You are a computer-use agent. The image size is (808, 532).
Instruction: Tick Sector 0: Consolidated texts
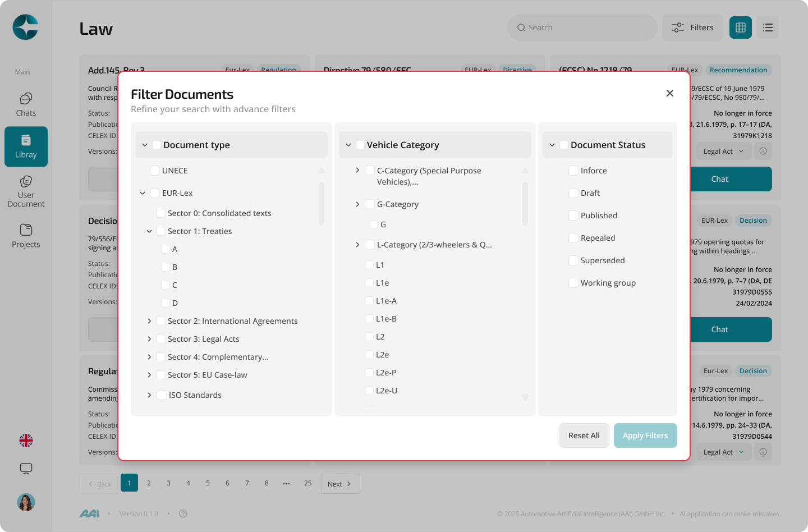(161, 213)
